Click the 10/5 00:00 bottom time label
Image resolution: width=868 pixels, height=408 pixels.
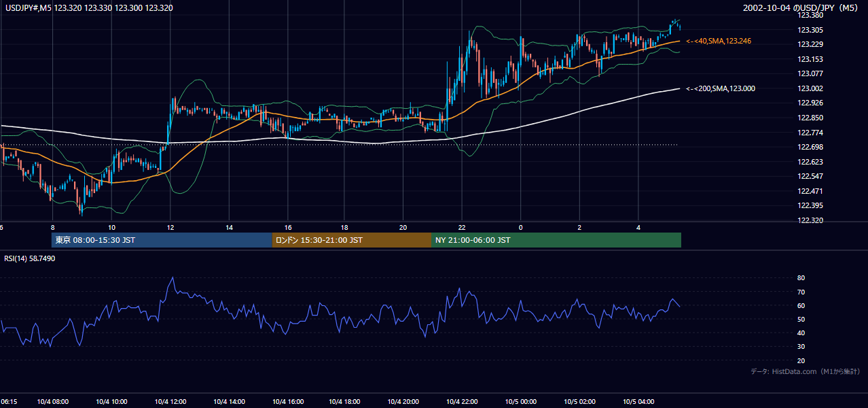coord(521,402)
